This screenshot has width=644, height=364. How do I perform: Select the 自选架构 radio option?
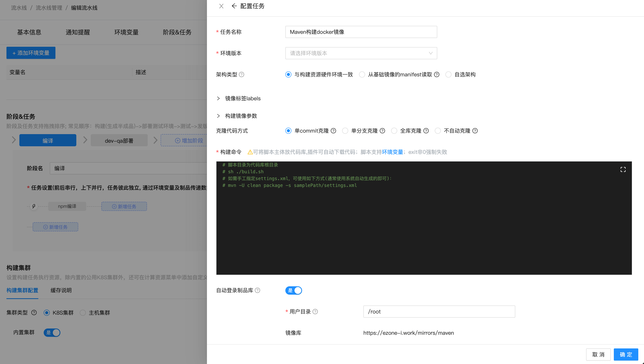click(x=448, y=74)
